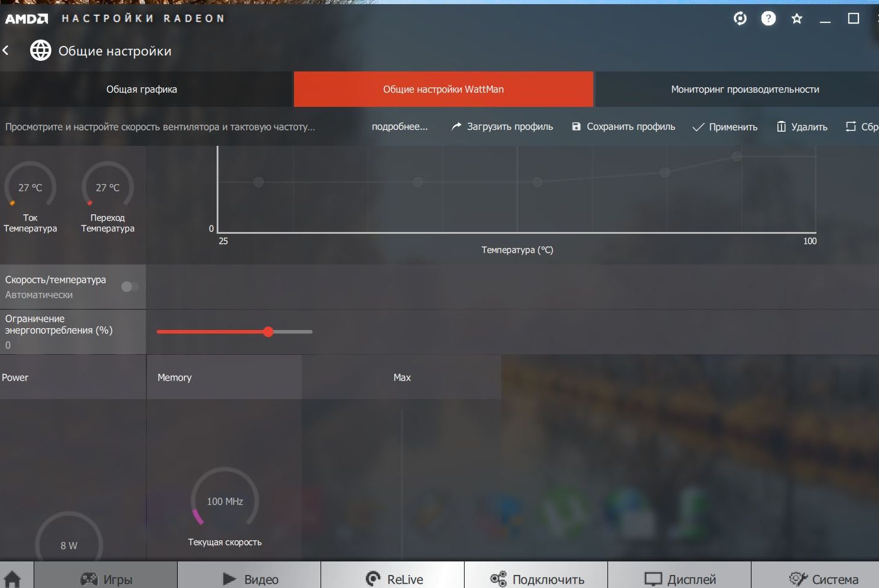Click the Автоматически status text
The width and height of the screenshot is (879, 588).
tap(39, 295)
